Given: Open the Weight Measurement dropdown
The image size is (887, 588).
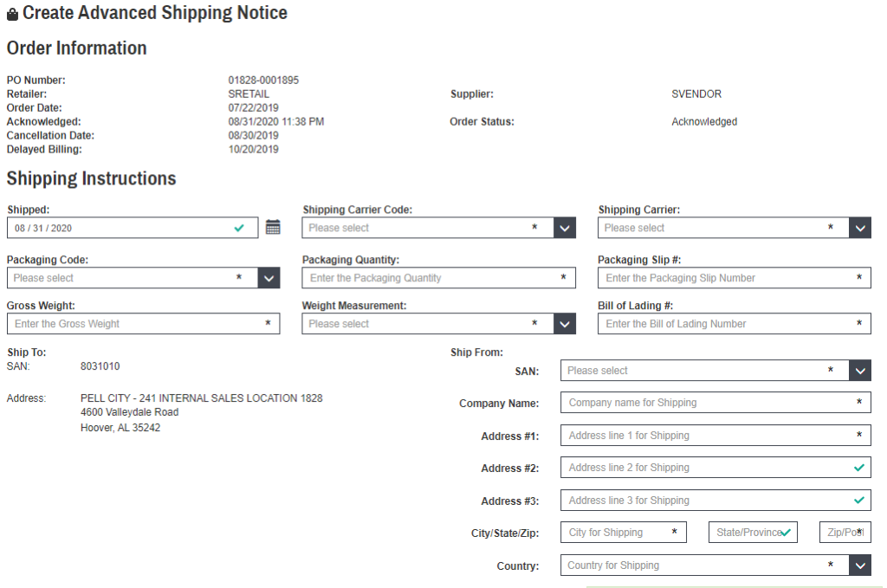Looking at the screenshot, I should [x=565, y=324].
